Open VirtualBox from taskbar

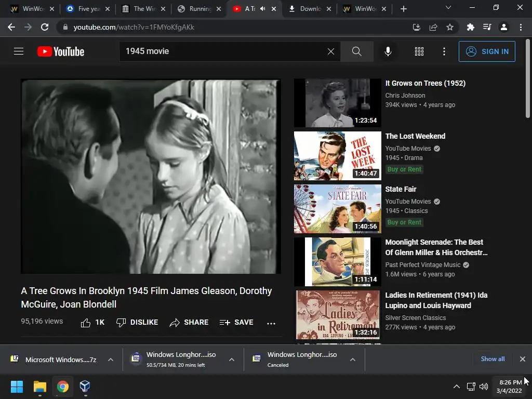tap(85, 387)
